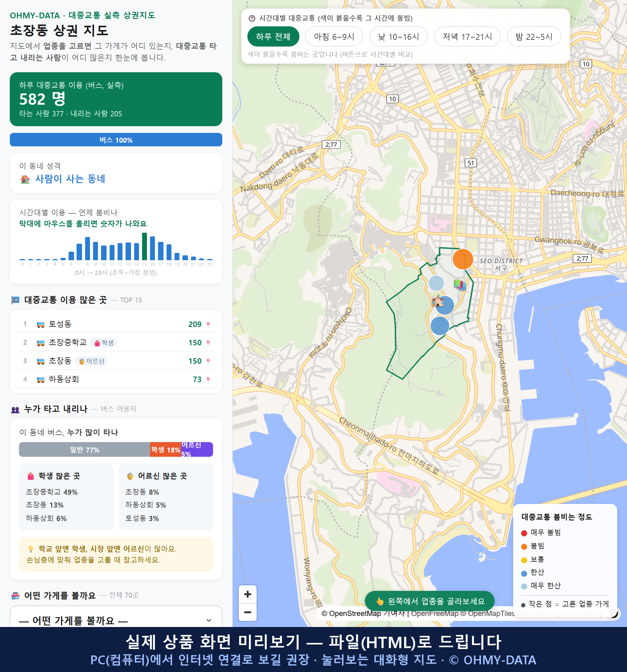This screenshot has width=627, height=672.
Task: Click the 초장동 8% elderly entry
Action: 142,492
